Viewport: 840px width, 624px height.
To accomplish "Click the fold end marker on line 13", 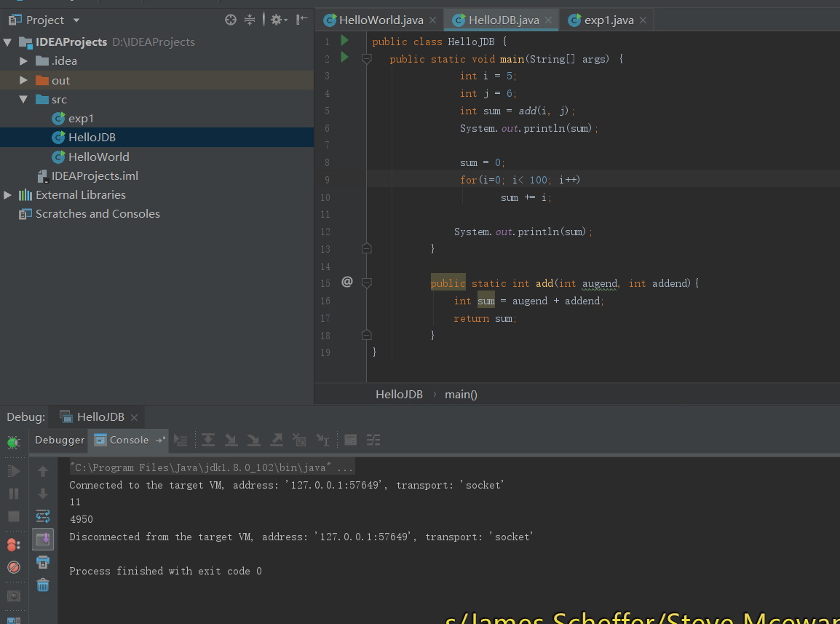I will 367,248.
